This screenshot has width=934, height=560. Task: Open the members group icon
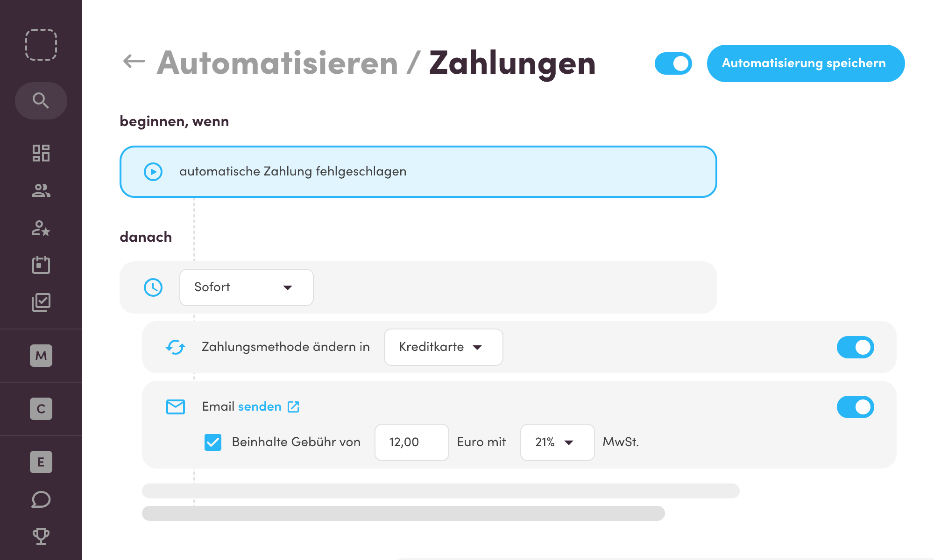click(x=41, y=190)
